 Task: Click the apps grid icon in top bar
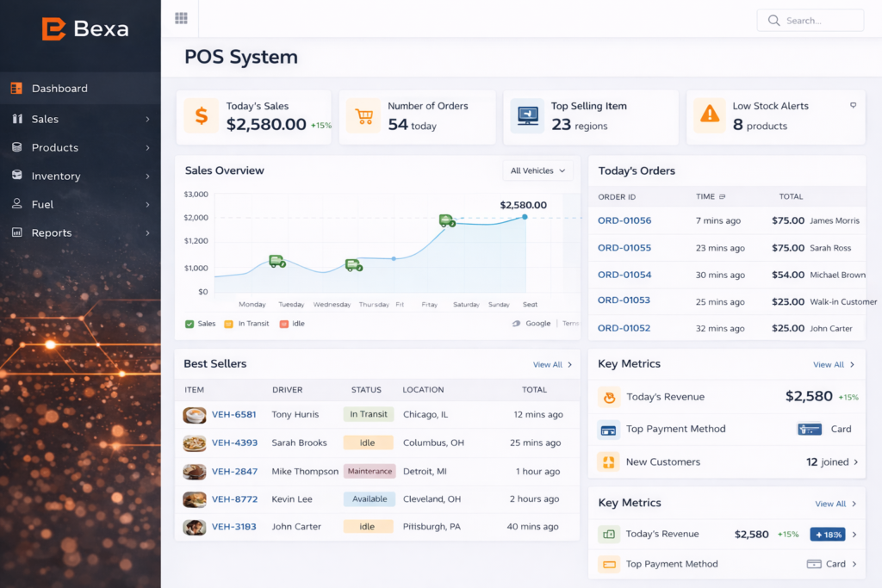181,18
